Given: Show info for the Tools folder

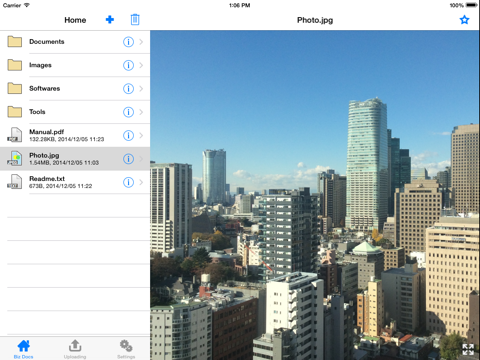Looking at the screenshot, I should tap(128, 112).
